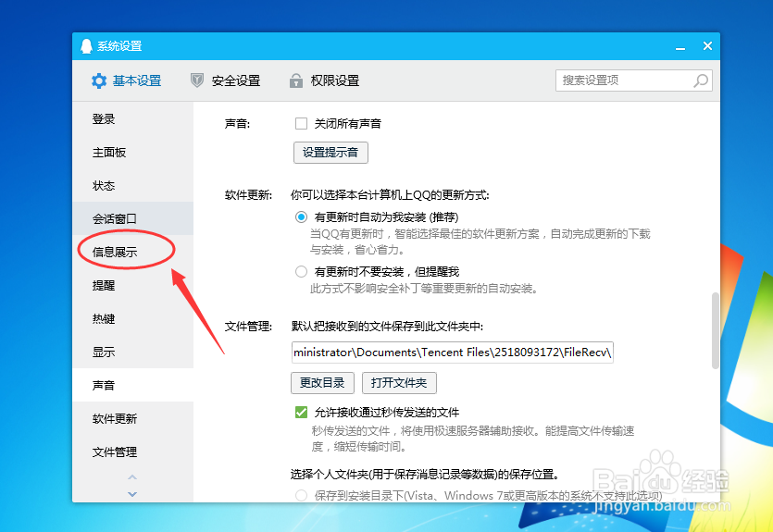Choose 有更新时不要安装，但提醒我 radio option
The height and width of the screenshot is (532, 773).
pyautogui.click(x=301, y=271)
